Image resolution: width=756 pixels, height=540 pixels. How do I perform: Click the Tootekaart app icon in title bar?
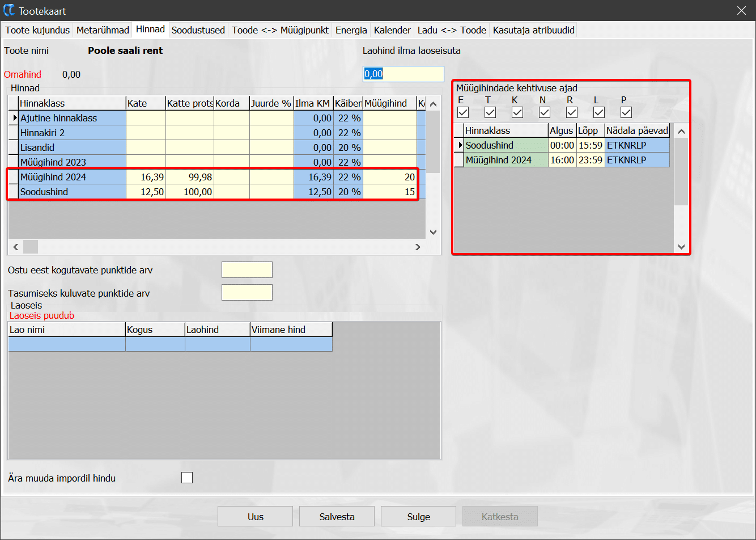[9, 11]
